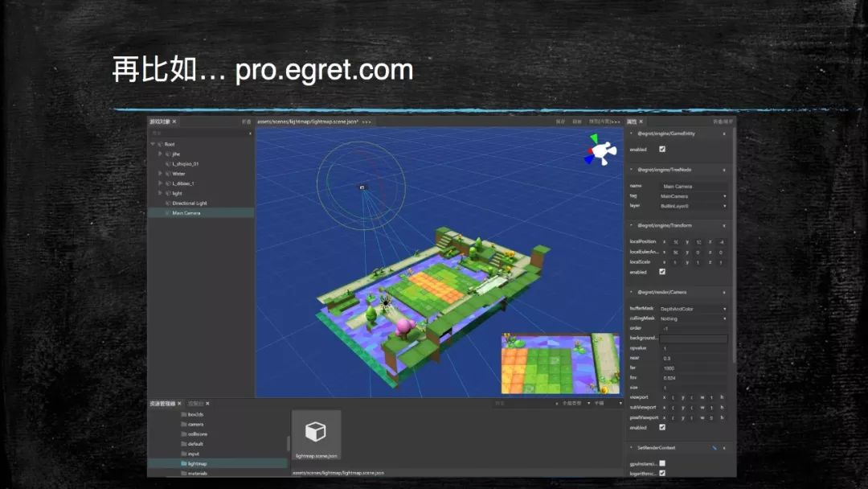Click the Root node icon in the hierarchy
This screenshot has height=489, width=868.
160,145
